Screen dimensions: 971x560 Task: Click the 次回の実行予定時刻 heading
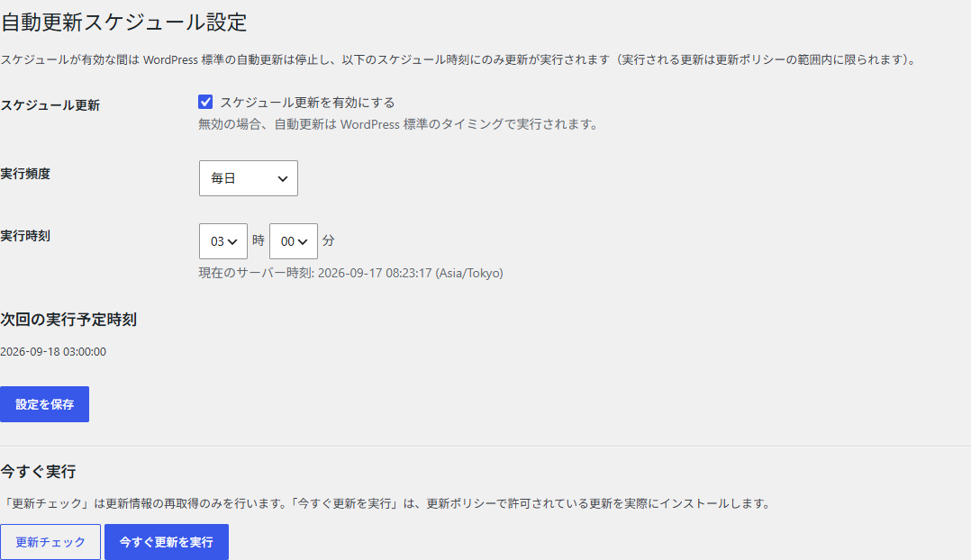pos(68,320)
